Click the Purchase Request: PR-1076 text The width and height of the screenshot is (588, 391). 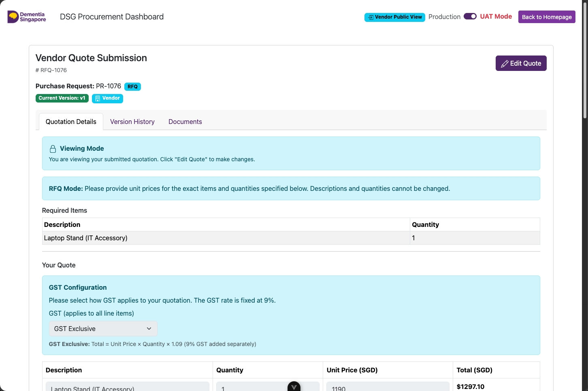78,86
